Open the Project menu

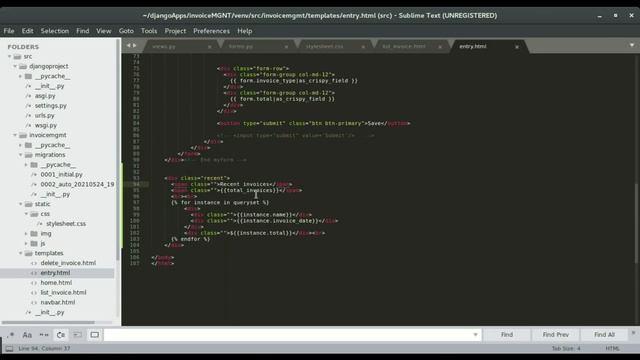(x=175, y=31)
